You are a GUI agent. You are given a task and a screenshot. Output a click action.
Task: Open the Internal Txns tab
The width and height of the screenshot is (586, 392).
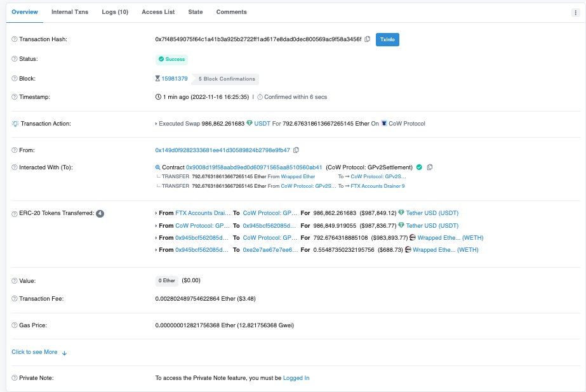pos(70,12)
